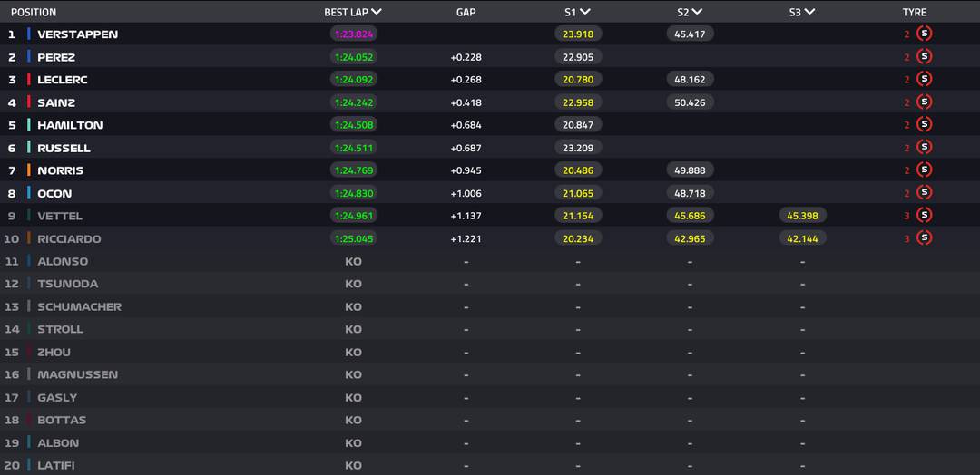Open the S3 sector column dropdown
Image resolution: width=980 pixels, height=475 pixels.
[802, 12]
